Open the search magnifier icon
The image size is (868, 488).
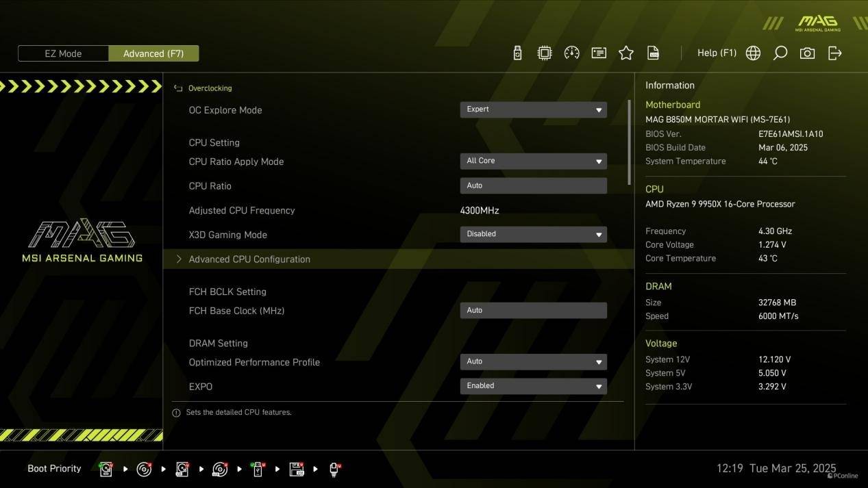click(x=780, y=53)
